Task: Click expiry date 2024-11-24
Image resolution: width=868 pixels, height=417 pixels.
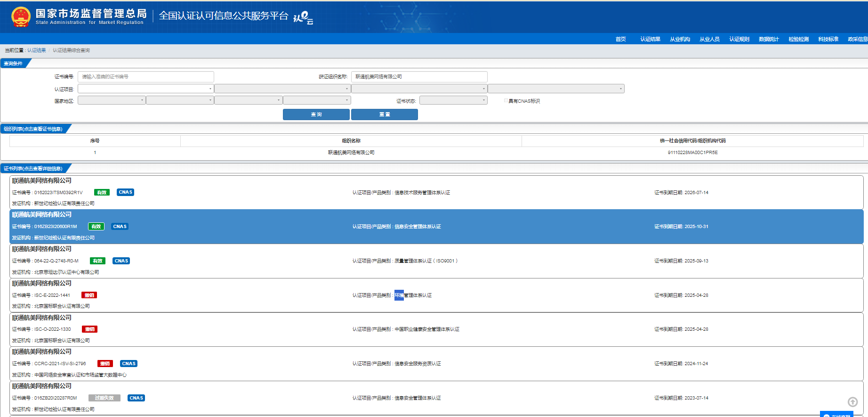Action: point(696,364)
